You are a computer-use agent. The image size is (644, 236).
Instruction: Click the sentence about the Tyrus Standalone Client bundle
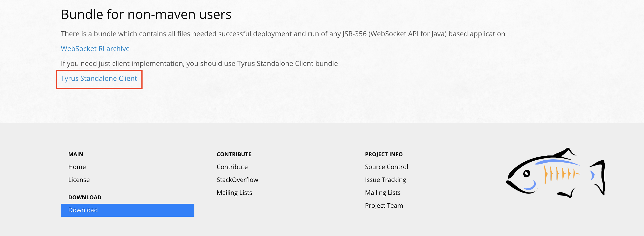(x=199, y=64)
